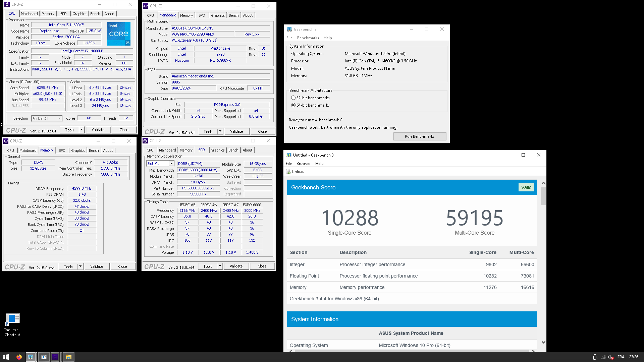This screenshot has width=644, height=362.
Task: Click the Memory performance row
Action: pos(412,287)
